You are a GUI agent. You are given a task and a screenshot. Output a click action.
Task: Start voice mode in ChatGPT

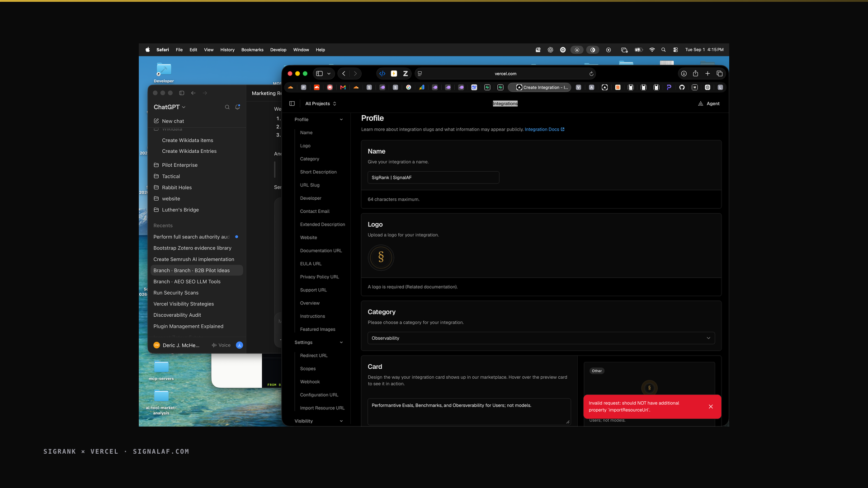tap(221, 345)
